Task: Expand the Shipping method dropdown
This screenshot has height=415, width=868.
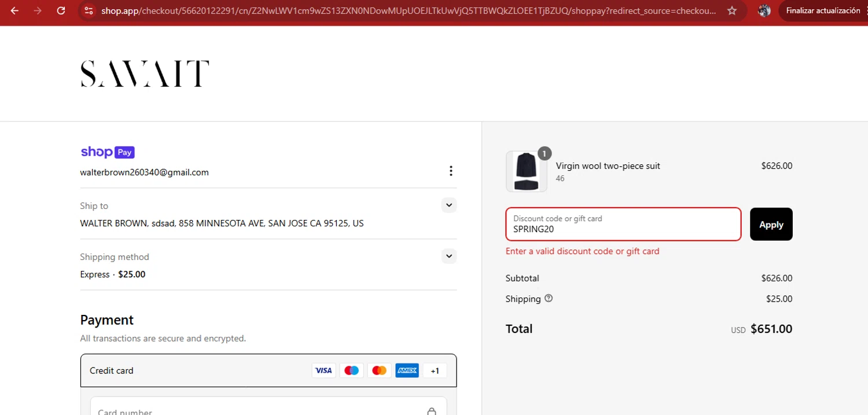Action: 449,256
